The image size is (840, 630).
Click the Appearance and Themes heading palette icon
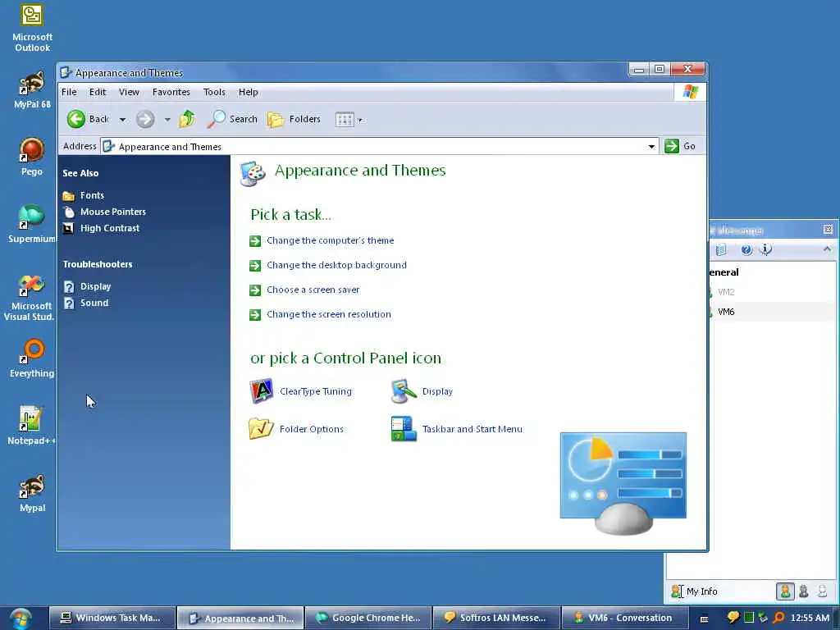253,173
